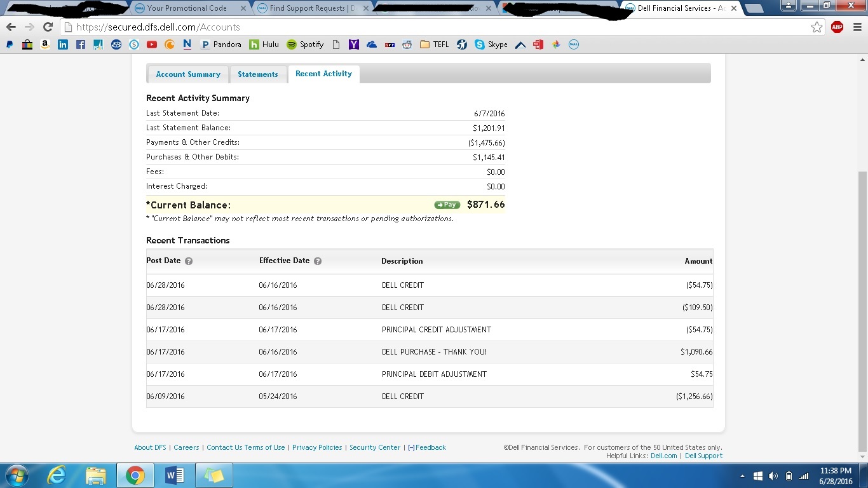The image size is (868, 488).
Task: Select the Recent Activity tab
Action: (323, 74)
